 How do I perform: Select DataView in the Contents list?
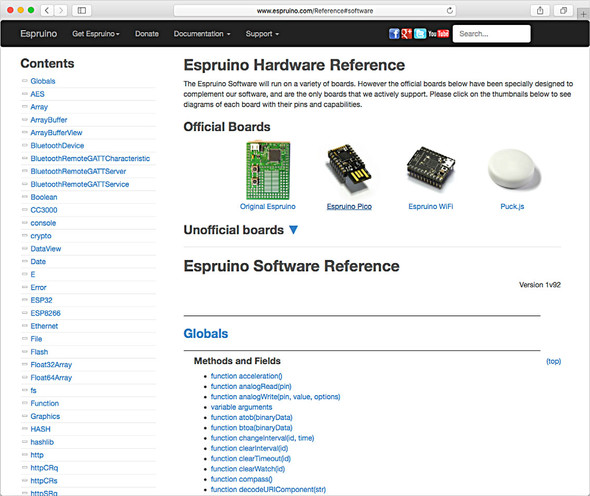click(46, 248)
